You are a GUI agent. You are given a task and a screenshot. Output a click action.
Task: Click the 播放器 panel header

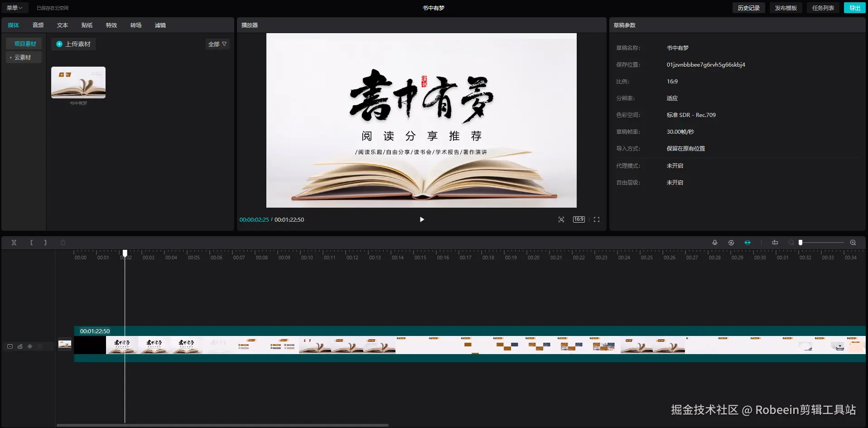click(250, 25)
